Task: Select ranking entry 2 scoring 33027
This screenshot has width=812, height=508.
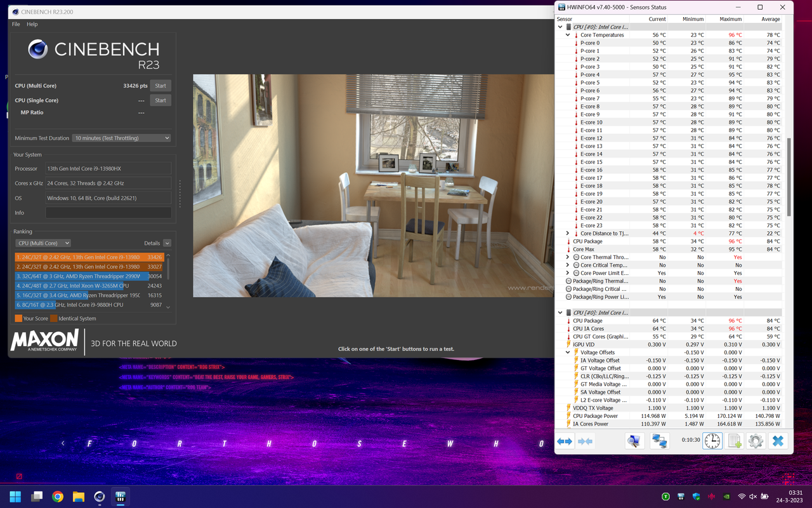Action: tap(89, 267)
